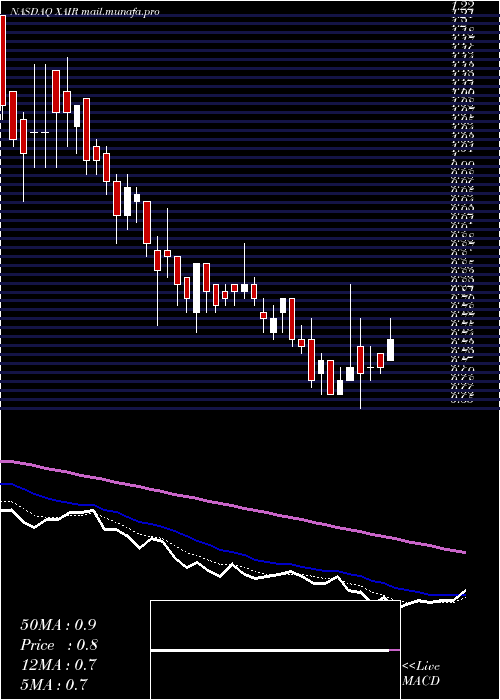
Task: Select the 5MA : 0.7 value
Action: point(54,684)
